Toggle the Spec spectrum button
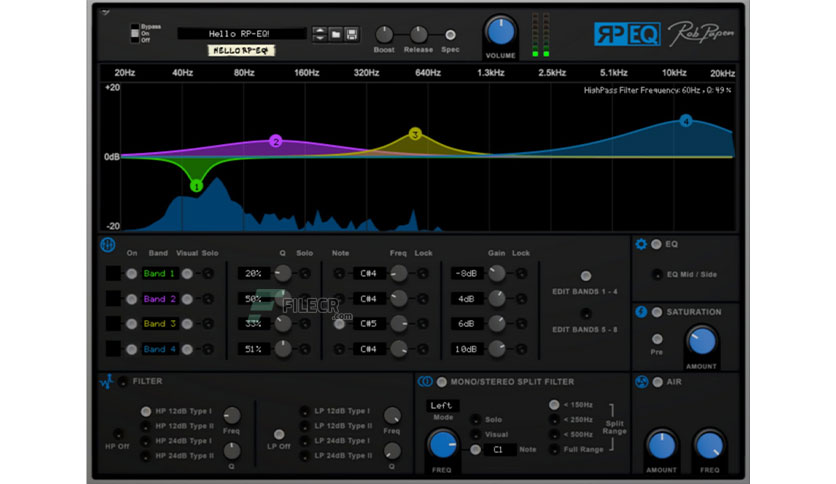Image resolution: width=836 pixels, height=484 pixels. coord(451,35)
